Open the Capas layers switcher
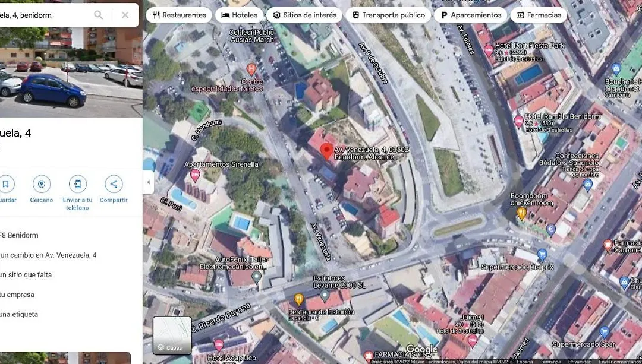Screen dimensions: 642x364 point(172,335)
